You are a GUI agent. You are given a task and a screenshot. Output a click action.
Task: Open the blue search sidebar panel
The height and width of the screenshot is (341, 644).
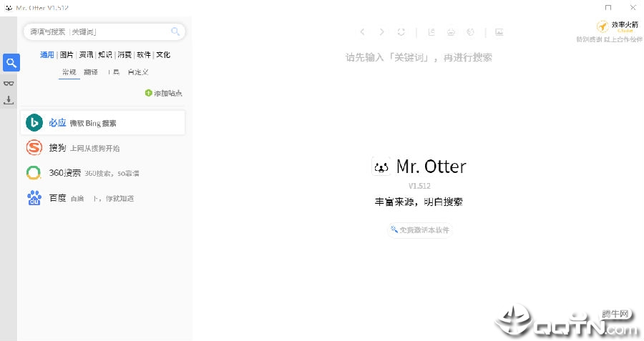tap(11, 63)
